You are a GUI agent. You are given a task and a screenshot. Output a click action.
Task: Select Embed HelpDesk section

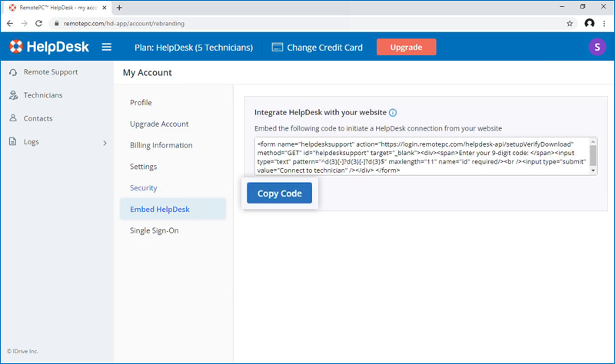(x=173, y=209)
